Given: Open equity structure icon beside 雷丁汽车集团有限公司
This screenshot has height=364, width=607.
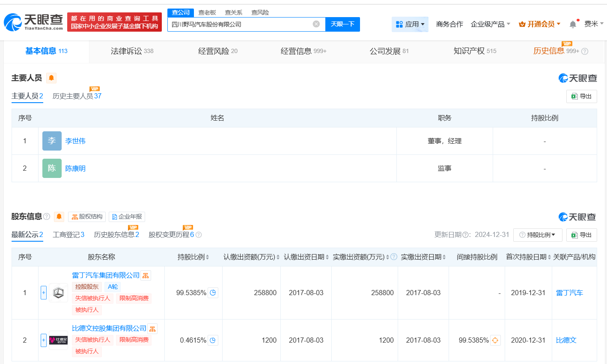Looking at the screenshot, I should point(146,275).
